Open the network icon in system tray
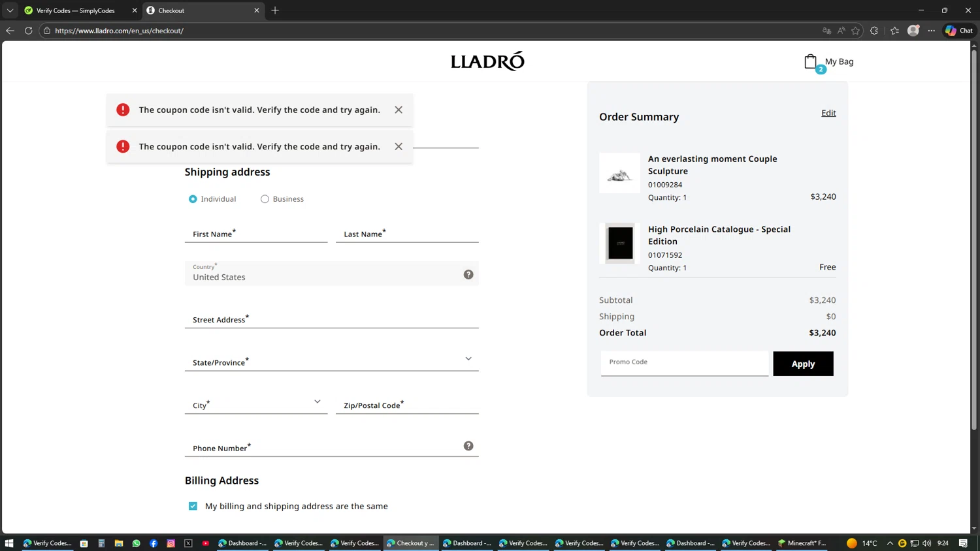The height and width of the screenshot is (551, 980). click(x=915, y=543)
